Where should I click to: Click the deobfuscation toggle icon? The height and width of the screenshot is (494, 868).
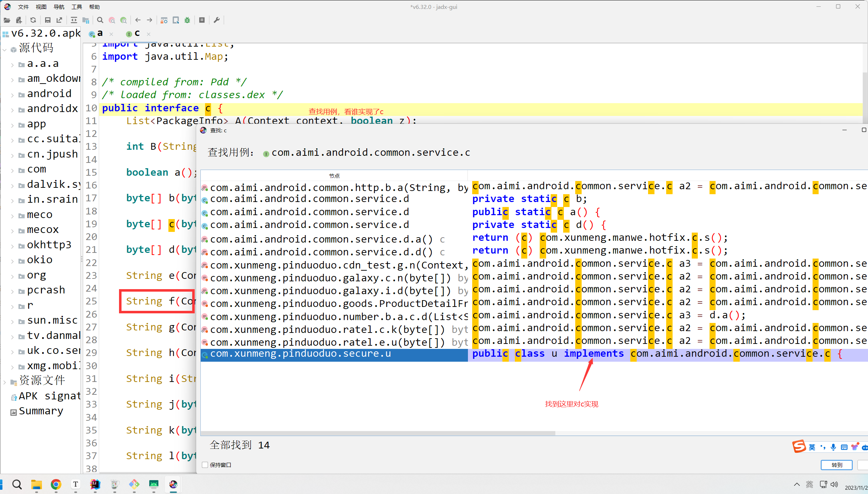[164, 20]
